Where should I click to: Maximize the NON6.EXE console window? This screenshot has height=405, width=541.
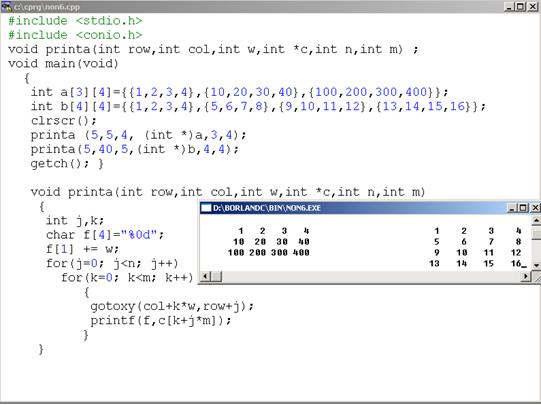pyautogui.click(x=523, y=208)
